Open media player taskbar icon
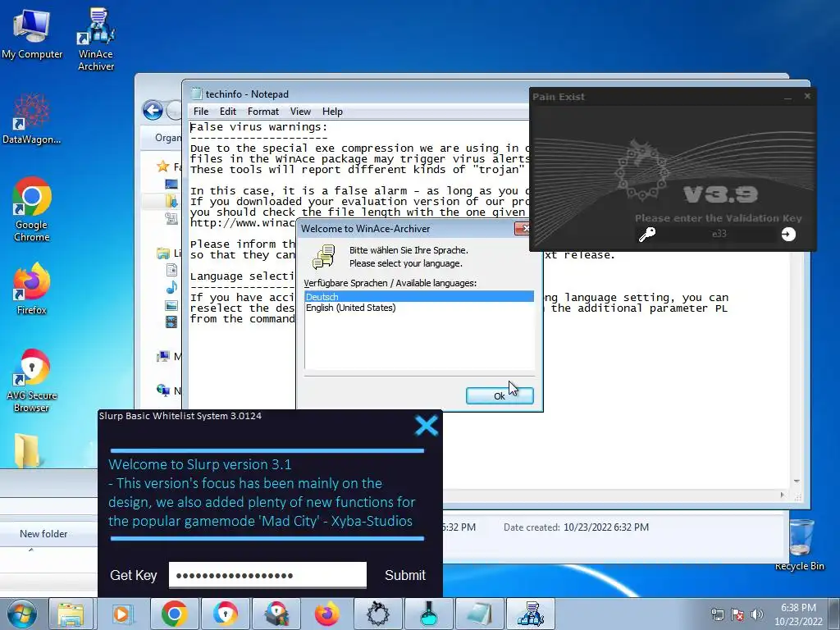 122,614
